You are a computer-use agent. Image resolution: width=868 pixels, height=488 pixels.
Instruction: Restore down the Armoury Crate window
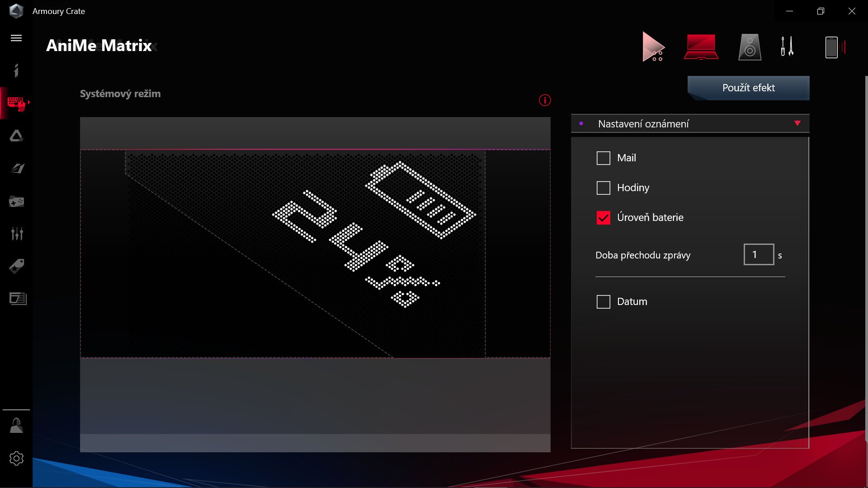coord(821,11)
